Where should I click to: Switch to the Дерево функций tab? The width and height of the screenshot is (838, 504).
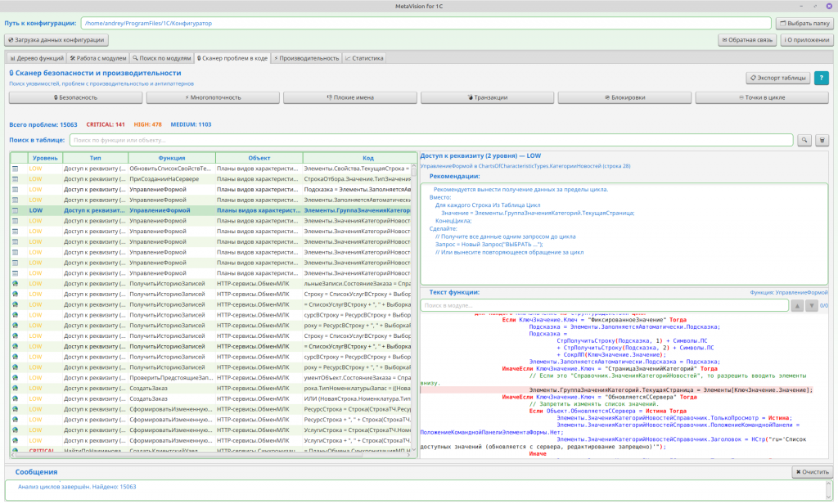(x=36, y=58)
